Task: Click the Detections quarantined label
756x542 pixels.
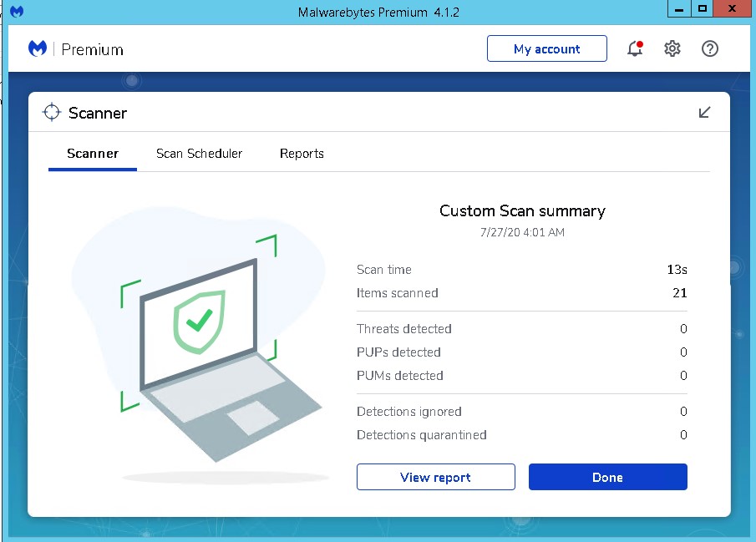Action: [421, 435]
